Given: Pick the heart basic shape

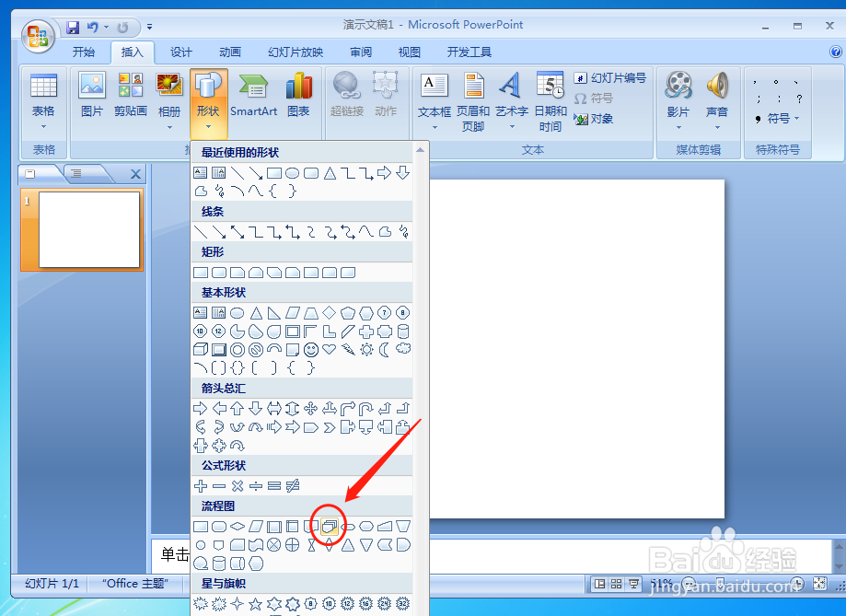Looking at the screenshot, I should coord(330,349).
